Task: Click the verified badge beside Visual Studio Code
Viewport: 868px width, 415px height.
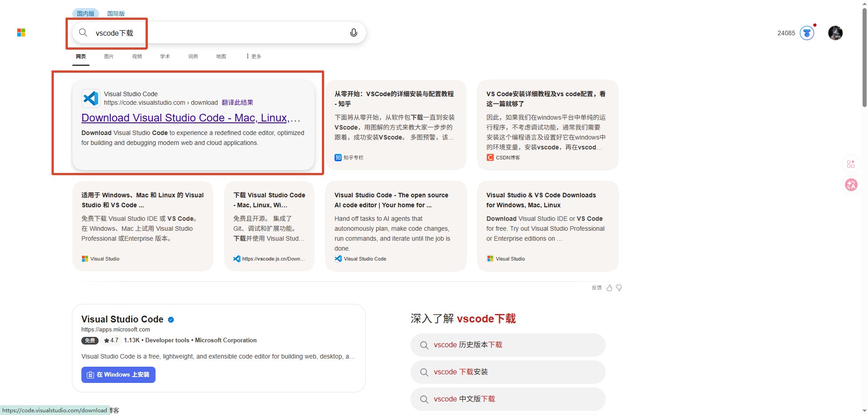Action: pos(171,320)
